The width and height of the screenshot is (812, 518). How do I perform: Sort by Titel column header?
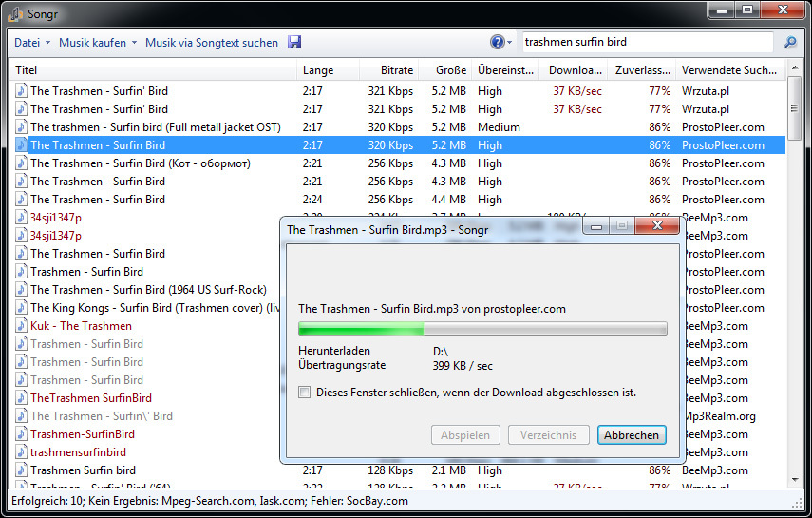point(153,70)
